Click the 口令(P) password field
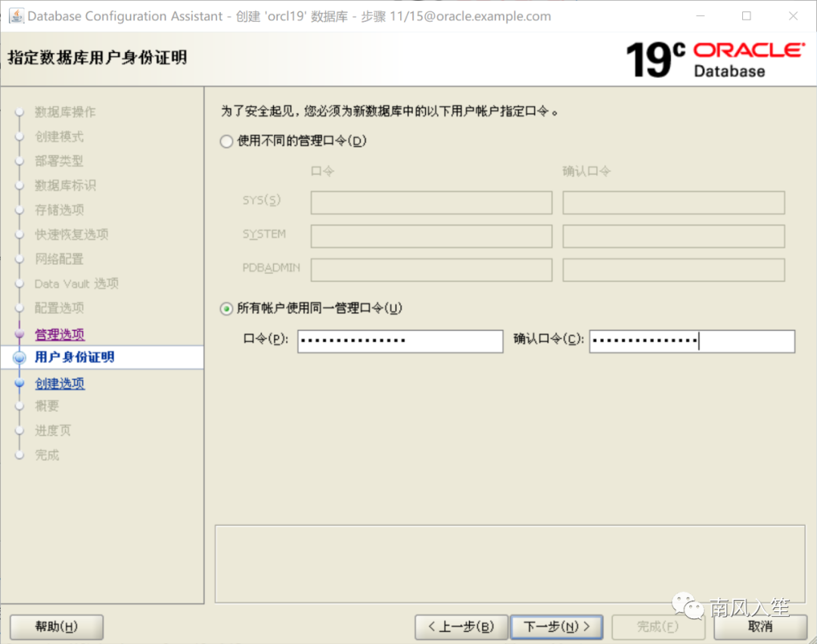Screen dimensions: 817x644 [x=400, y=341]
